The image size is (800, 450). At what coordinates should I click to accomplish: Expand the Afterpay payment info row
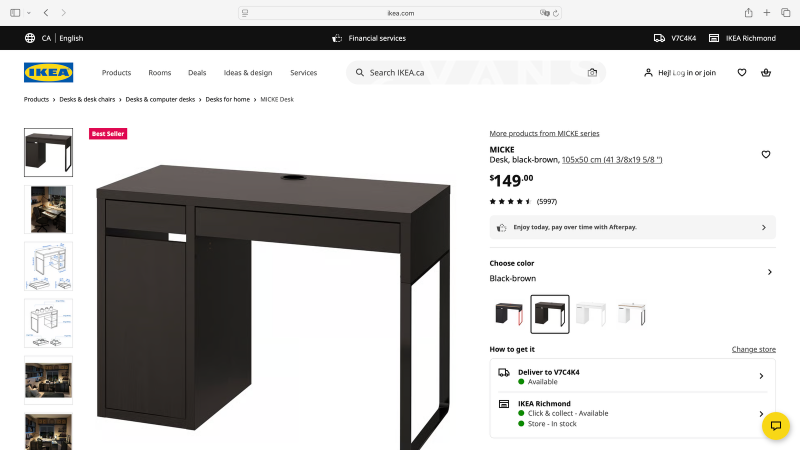pyautogui.click(x=633, y=228)
